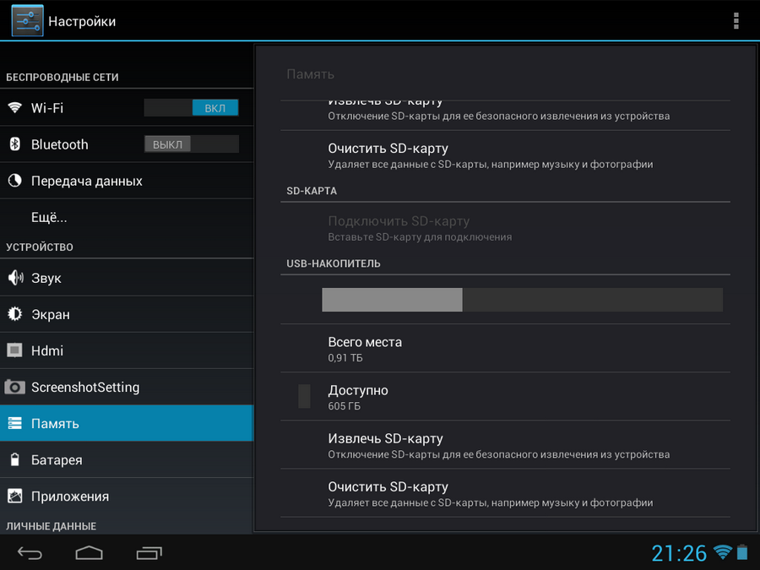Tap the Back navigation button

[x=30, y=553]
